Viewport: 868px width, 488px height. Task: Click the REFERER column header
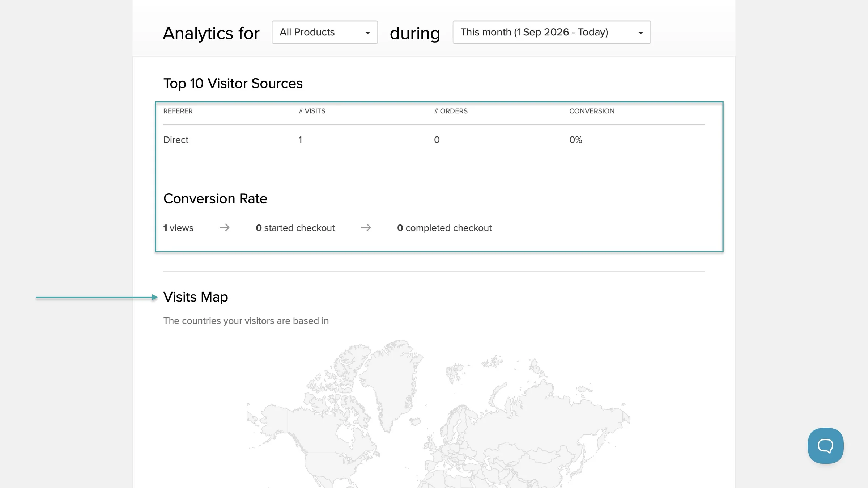click(x=178, y=111)
